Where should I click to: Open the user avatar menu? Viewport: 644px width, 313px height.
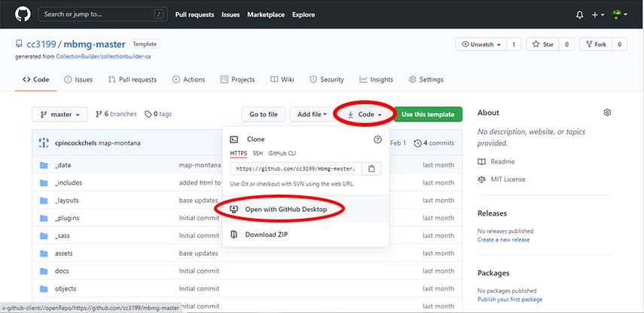coord(620,14)
